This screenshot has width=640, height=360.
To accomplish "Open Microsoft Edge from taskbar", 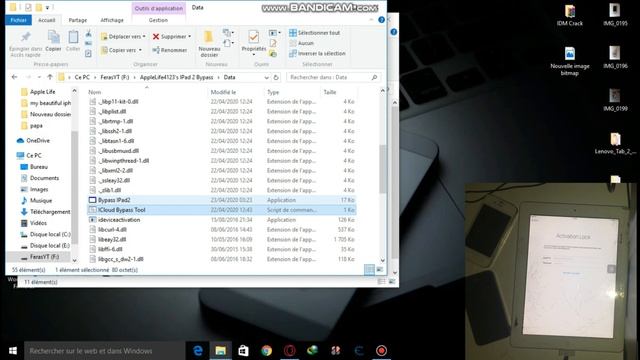I will [198, 351].
